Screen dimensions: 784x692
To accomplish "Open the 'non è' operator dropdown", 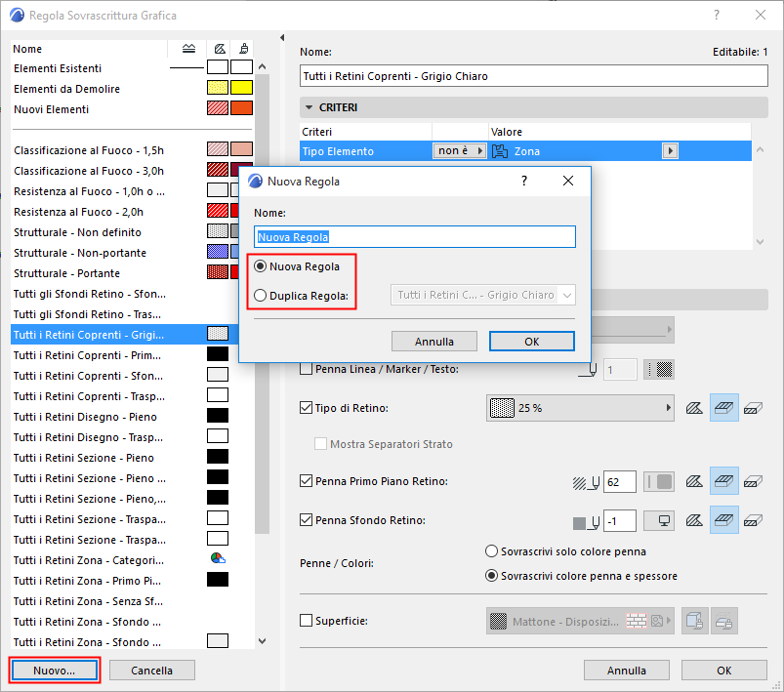I will 460,151.
